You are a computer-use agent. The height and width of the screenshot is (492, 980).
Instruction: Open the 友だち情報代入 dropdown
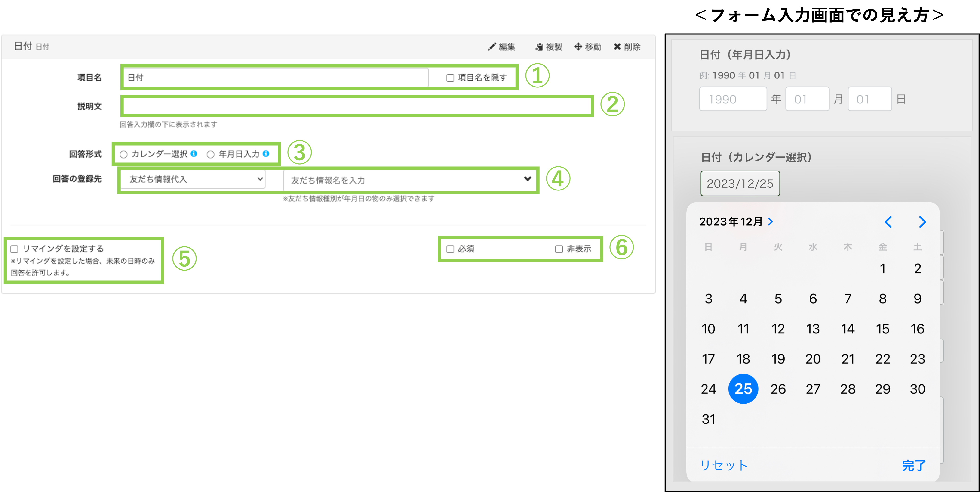pos(192,179)
